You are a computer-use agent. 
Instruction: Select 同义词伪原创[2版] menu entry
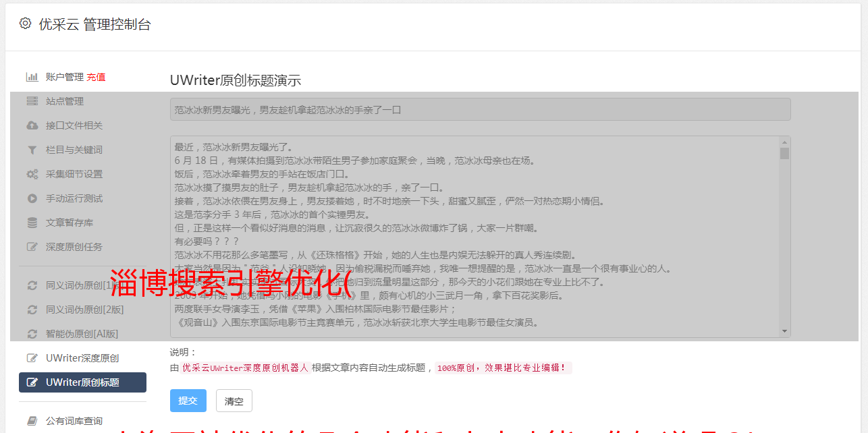(82, 310)
